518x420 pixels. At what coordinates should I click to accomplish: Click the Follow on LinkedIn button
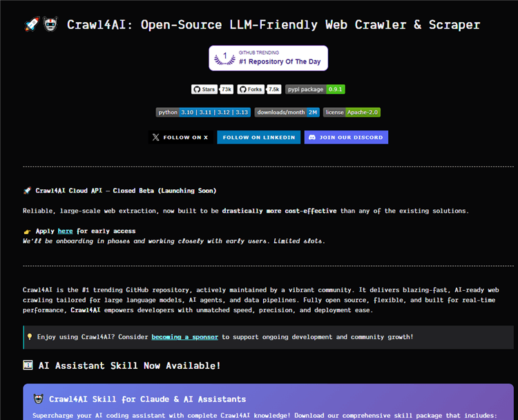pyautogui.click(x=259, y=137)
